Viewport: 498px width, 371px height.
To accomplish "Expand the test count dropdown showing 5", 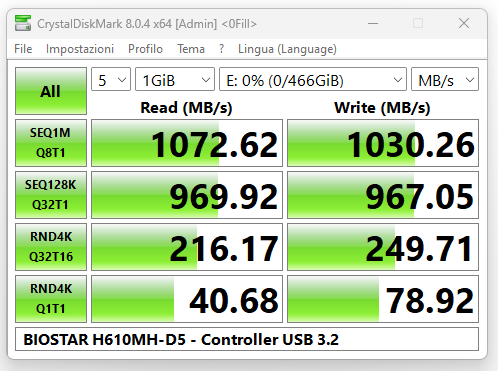I will [x=111, y=79].
